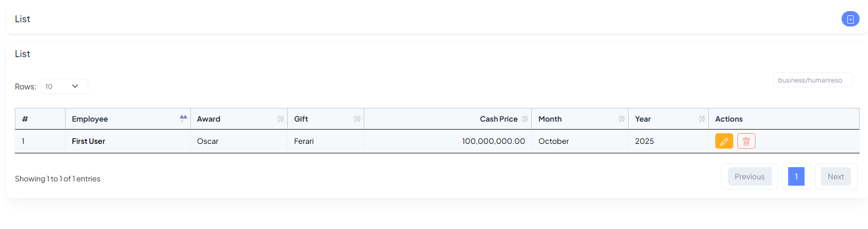This screenshot has width=868, height=229.
Task: Click row number 1 link
Action: 23,141
